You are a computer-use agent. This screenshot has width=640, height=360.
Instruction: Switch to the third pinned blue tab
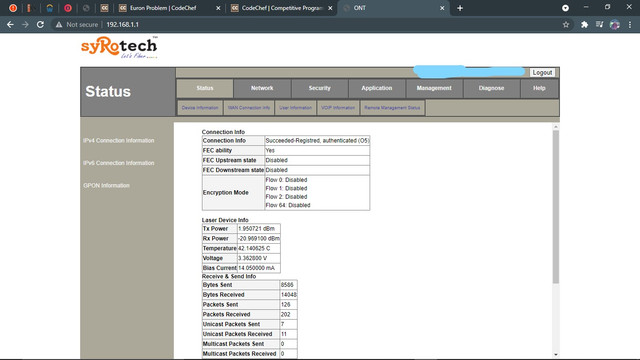[x=49, y=8]
